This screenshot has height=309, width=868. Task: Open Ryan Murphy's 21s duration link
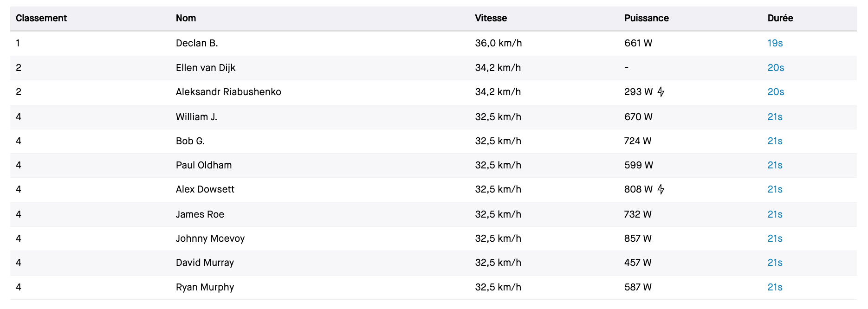tap(775, 287)
